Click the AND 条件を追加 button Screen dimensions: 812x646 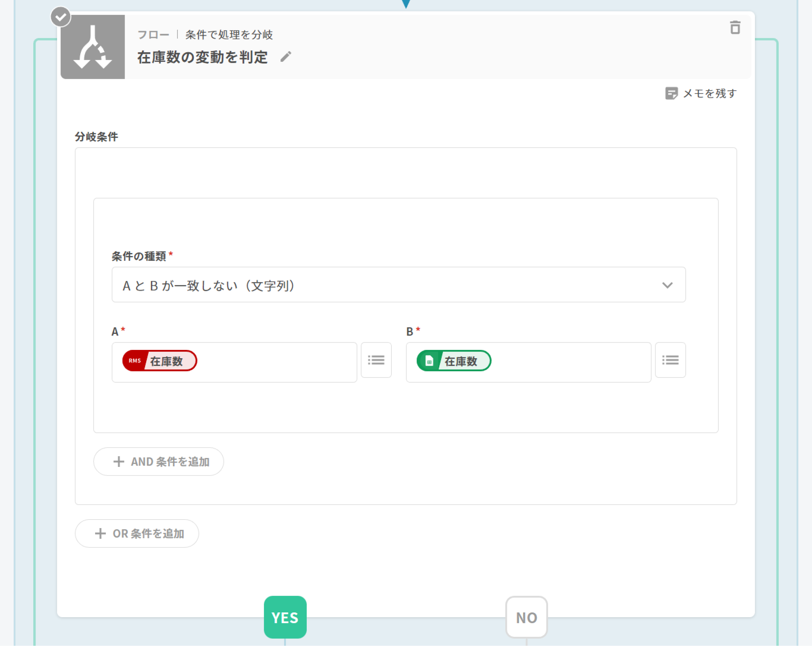click(159, 462)
